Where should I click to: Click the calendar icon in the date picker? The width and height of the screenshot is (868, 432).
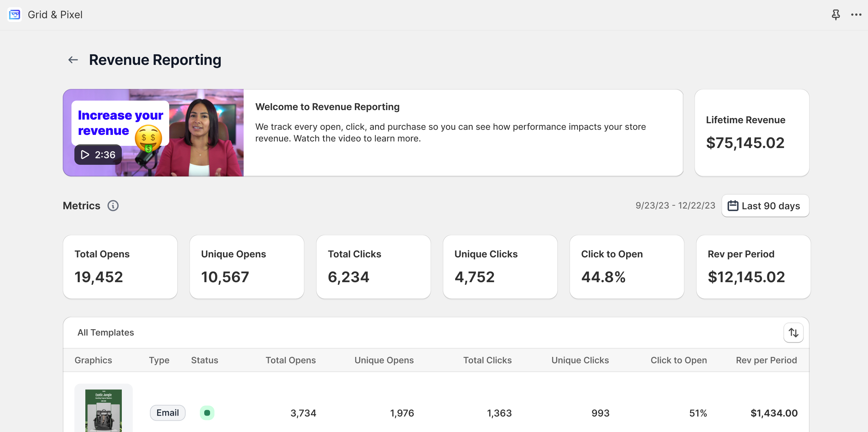[733, 205]
